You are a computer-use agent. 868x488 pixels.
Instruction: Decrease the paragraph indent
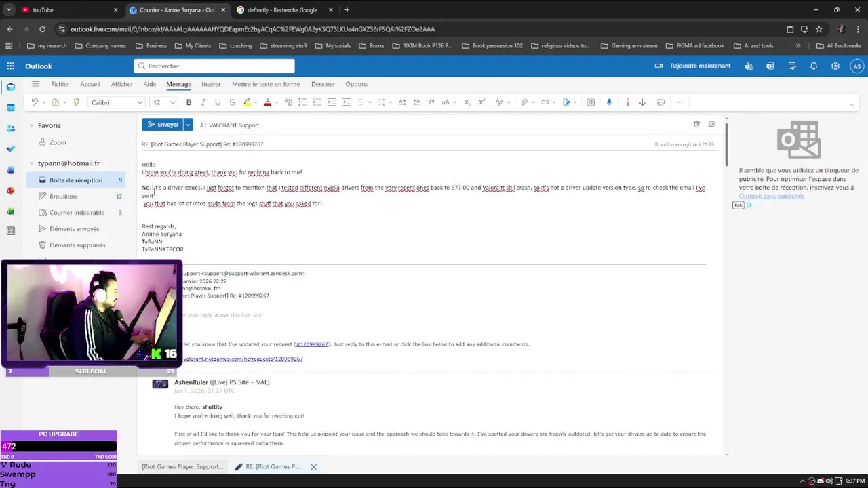pyautogui.click(x=332, y=102)
